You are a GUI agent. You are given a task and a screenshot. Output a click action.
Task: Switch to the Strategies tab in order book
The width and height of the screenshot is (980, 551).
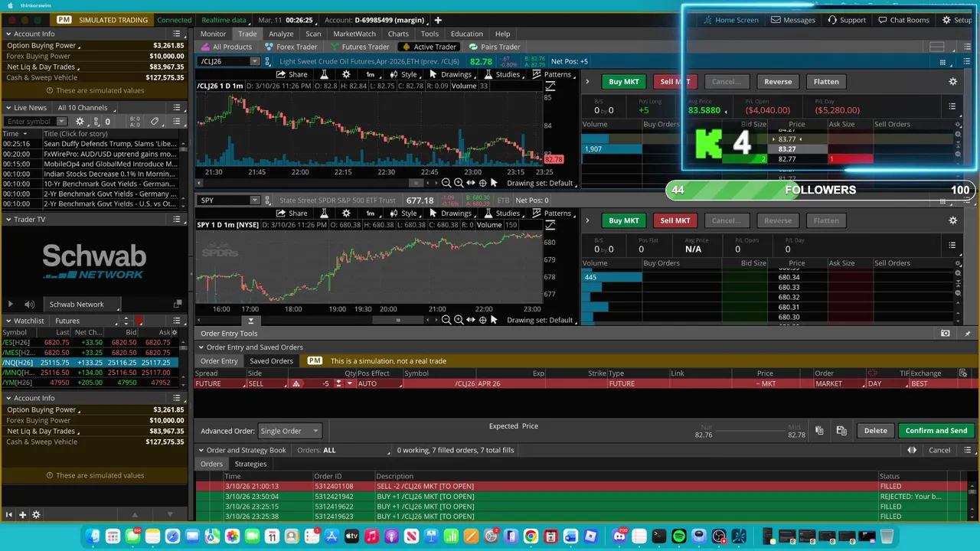tap(250, 464)
